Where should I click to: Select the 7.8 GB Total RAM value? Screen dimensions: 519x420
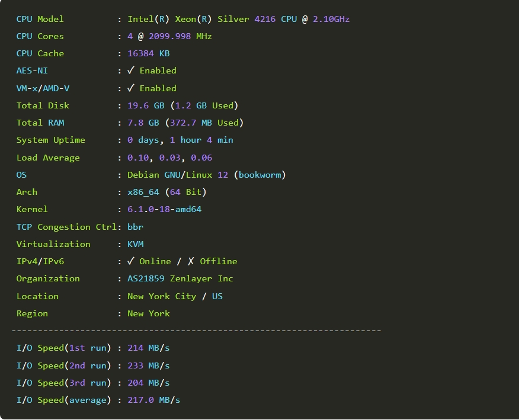point(143,123)
